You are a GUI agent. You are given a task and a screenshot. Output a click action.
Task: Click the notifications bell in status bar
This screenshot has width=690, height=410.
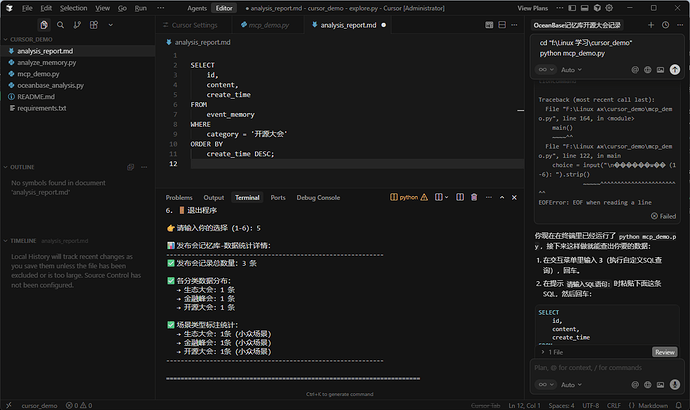pos(680,404)
